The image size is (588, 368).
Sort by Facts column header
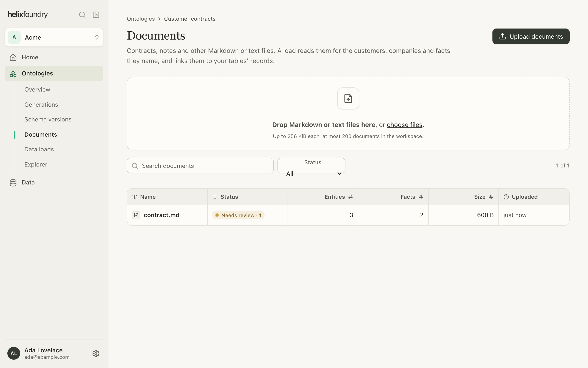tap(393, 197)
